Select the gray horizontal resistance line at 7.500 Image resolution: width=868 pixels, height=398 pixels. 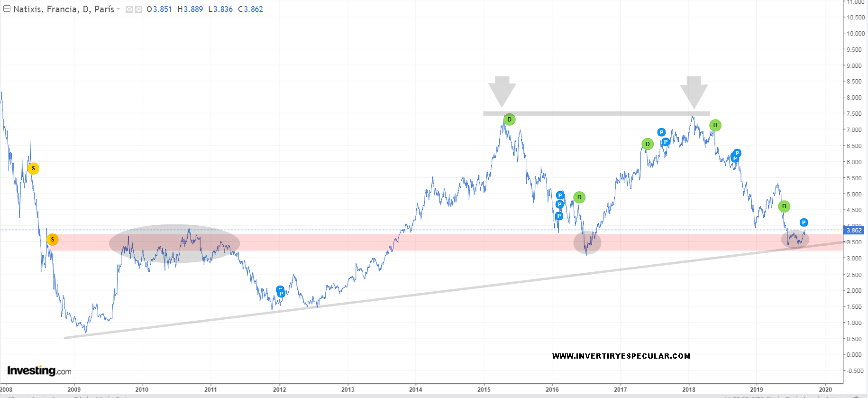[x=596, y=114]
